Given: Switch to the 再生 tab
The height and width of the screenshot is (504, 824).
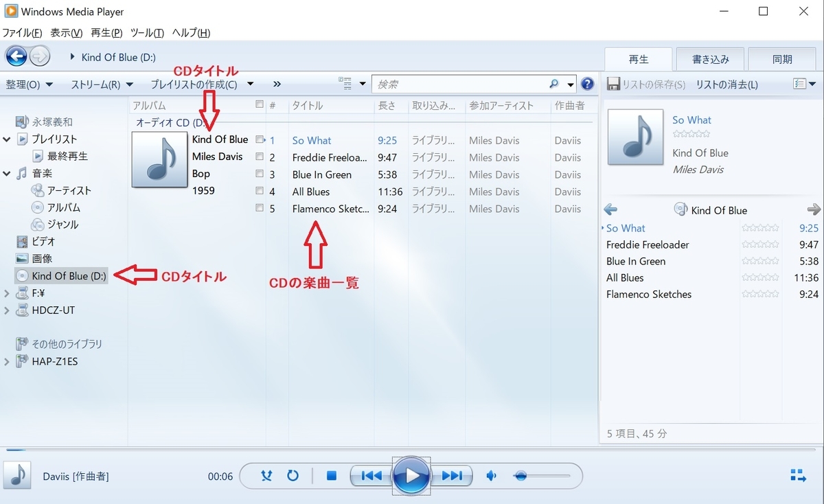Looking at the screenshot, I should (638, 59).
